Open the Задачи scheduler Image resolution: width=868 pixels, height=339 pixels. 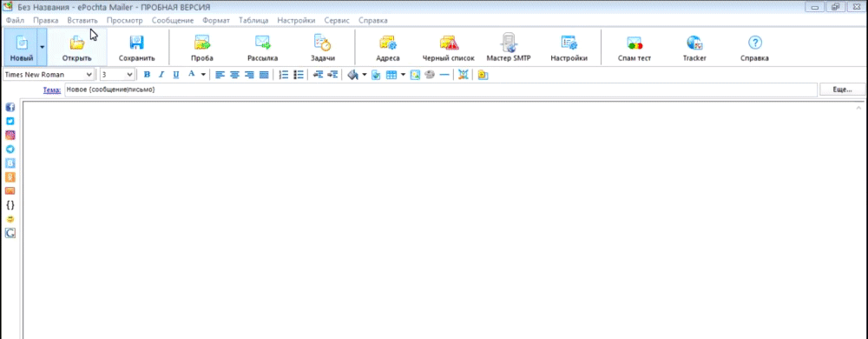tap(322, 47)
